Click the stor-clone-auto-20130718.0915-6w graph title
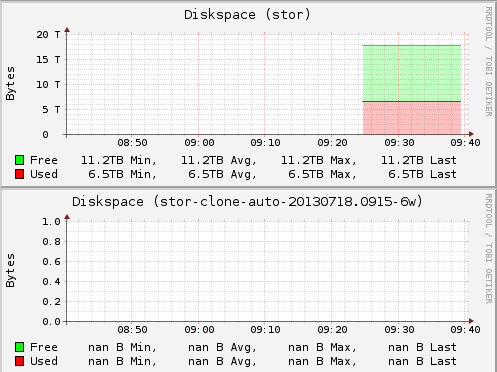497x372 pixels. click(247, 202)
